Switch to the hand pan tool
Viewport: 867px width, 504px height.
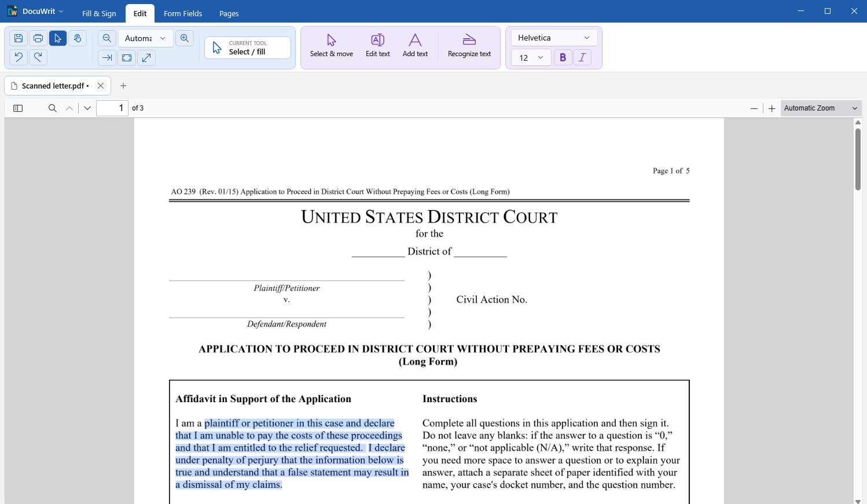(78, 38)
